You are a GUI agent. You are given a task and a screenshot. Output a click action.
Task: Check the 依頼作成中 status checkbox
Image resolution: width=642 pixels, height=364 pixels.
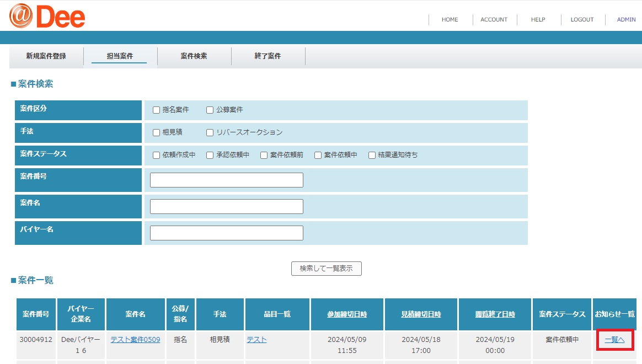tap(156, 155)
